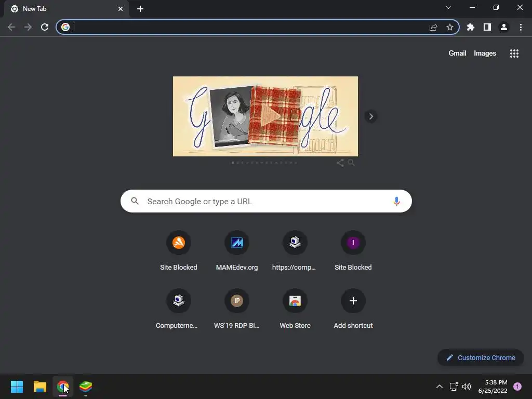Advance to the next Doodle slide arrow

pos(371,116)
